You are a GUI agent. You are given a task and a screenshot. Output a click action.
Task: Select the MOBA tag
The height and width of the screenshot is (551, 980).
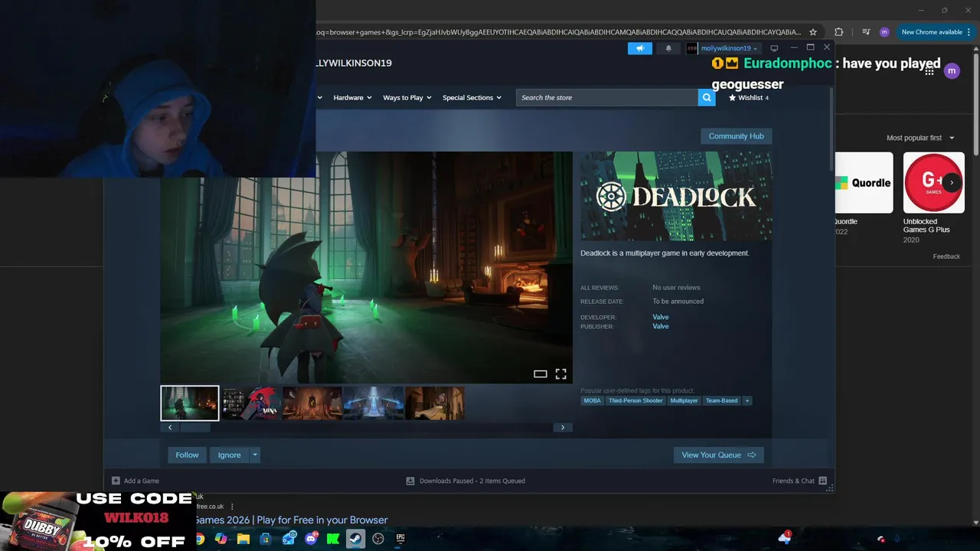click(593, 400)
